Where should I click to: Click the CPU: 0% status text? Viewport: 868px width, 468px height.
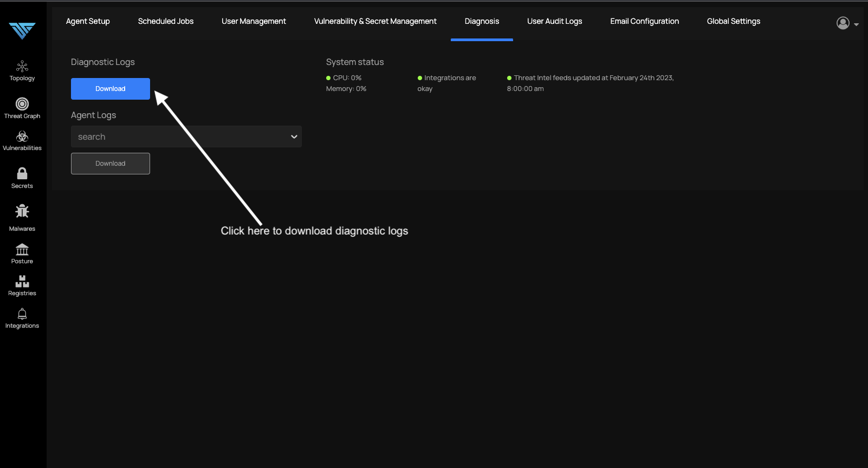(347, 78)
